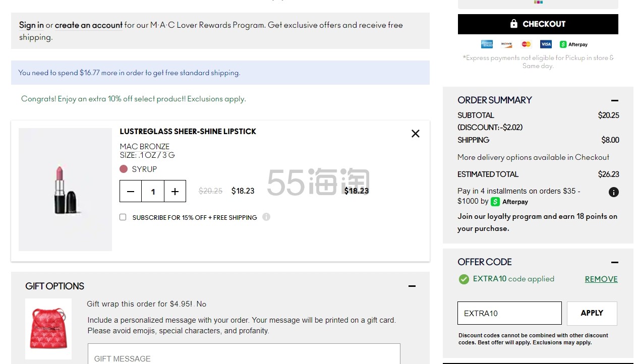Click the American Express card icon
637x364 pixels.
point(487,44)
